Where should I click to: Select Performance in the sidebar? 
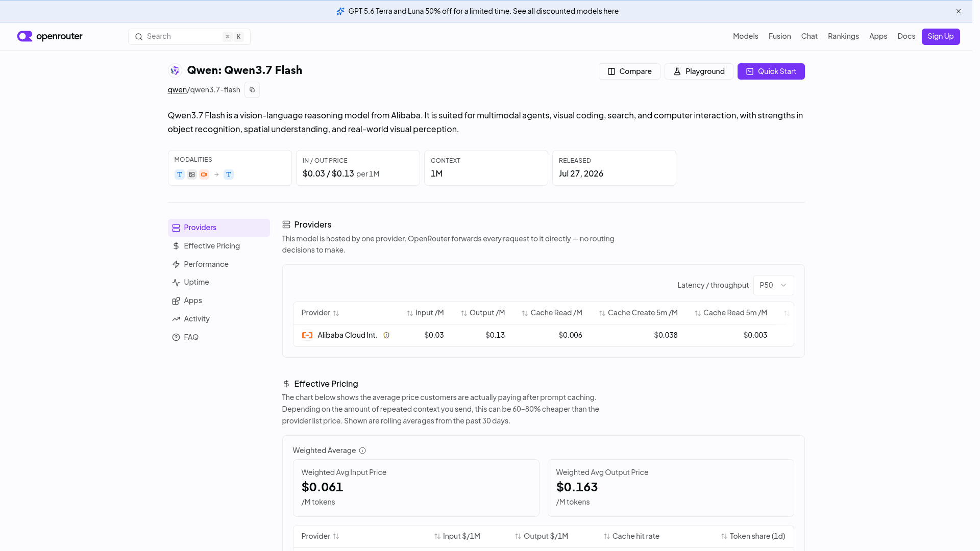point(218,264)
